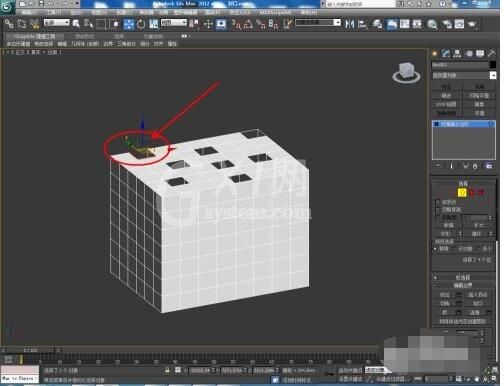Toggle the Percent Snap icon
The height and width of the screenshot is (386, 504).
[261, 24]
